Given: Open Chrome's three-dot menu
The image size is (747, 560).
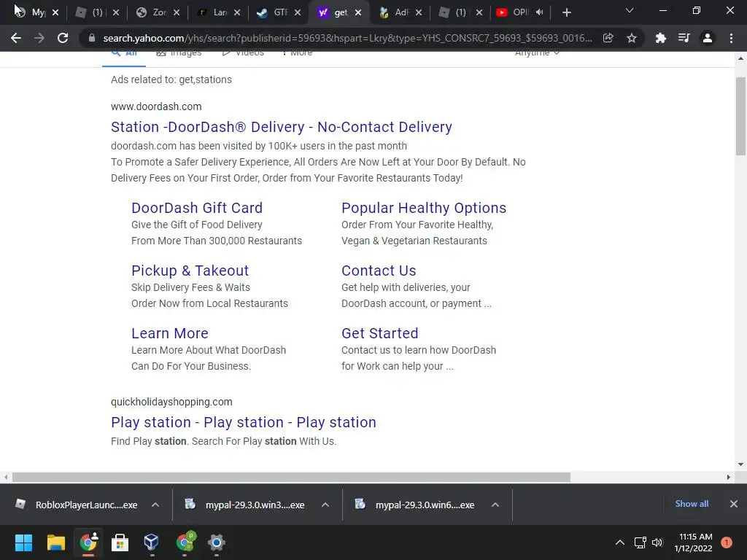Looking at the screenshot, I should tap(731, 38).
